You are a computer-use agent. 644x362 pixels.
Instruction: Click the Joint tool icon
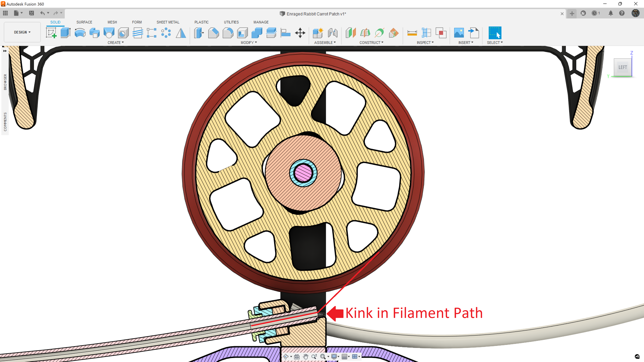coord(333,33)
